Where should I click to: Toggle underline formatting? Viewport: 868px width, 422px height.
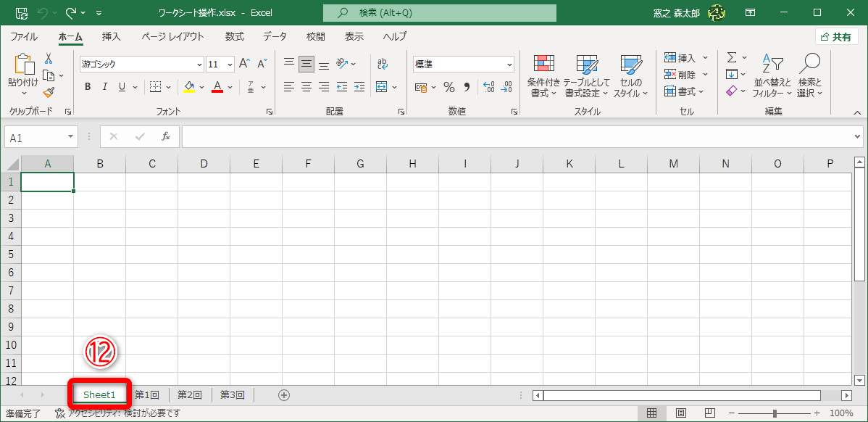click(121, 87)
